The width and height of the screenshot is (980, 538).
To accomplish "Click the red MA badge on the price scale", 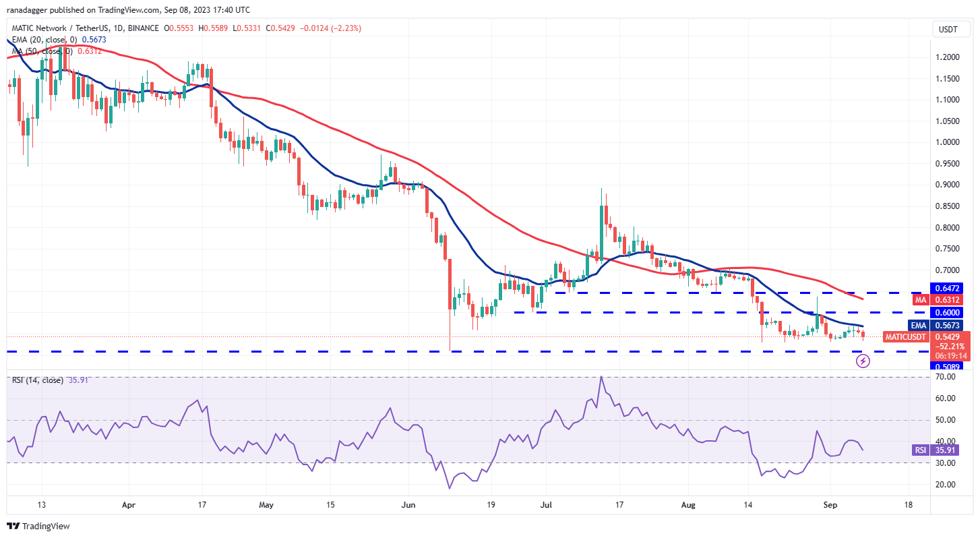I will [921, 299].
